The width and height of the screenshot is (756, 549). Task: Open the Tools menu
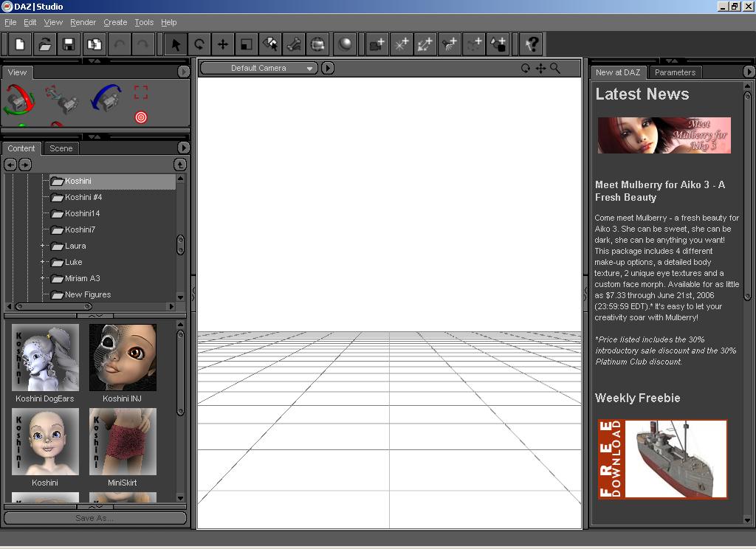(x=144, y=22)
